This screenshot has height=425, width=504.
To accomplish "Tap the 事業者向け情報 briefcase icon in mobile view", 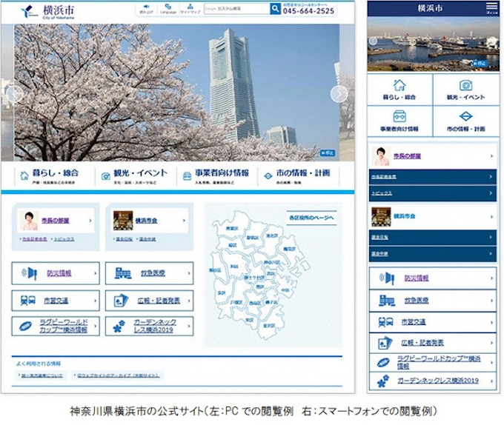I will pos(399,121).
